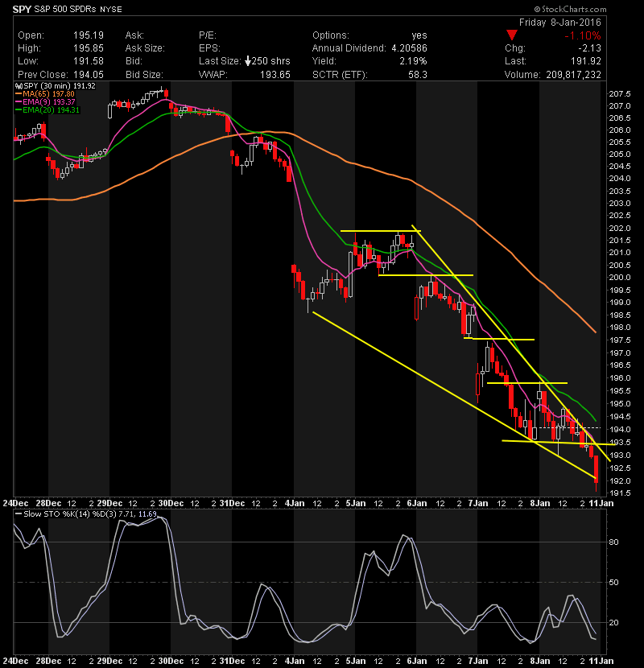Click the 202.0 price axis label

click(x=620, y=229)
